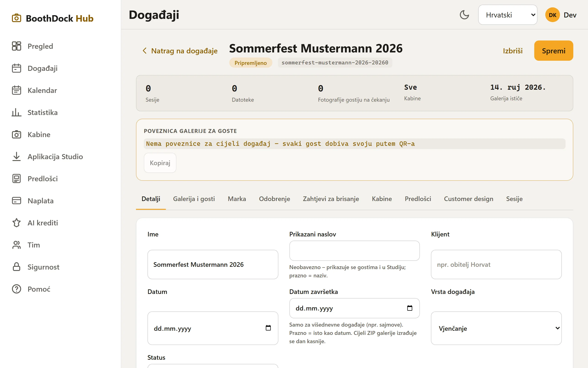The height and width of the screenshot is (368, 588).
Task: Select the Predlošci tab in event details
Action: [x=418, y=199]
